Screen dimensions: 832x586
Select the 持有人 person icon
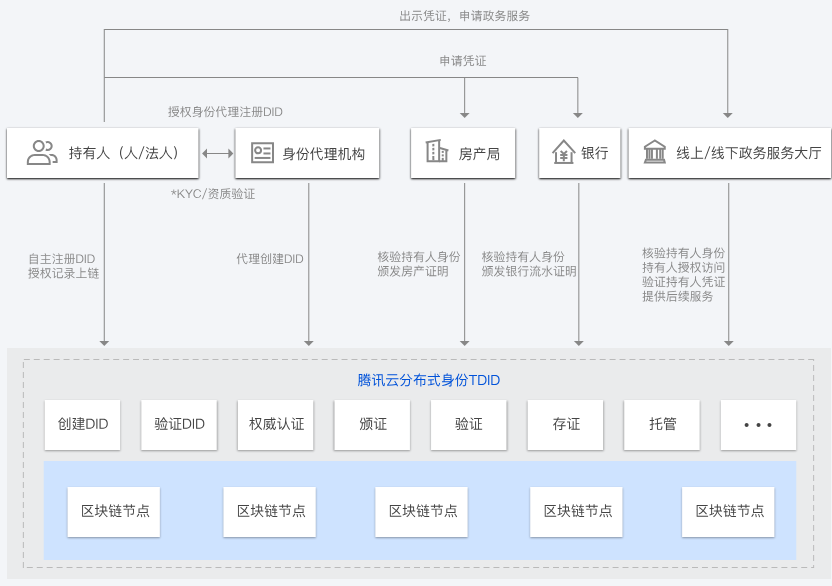click(42, 152)
